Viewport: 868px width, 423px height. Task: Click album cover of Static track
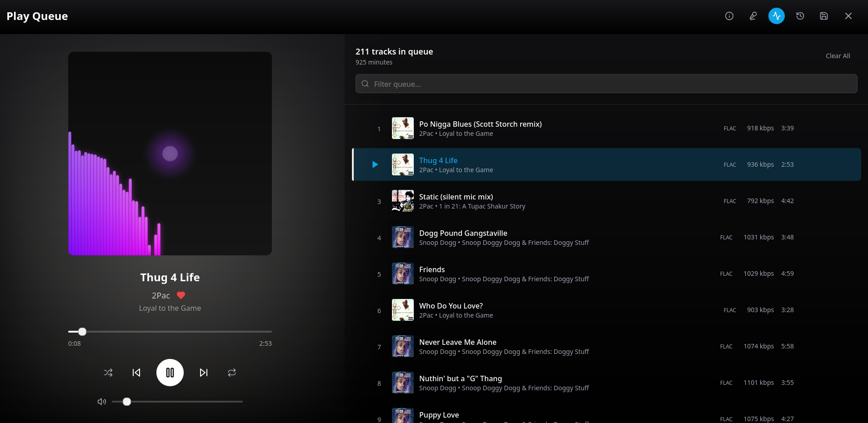403,201
